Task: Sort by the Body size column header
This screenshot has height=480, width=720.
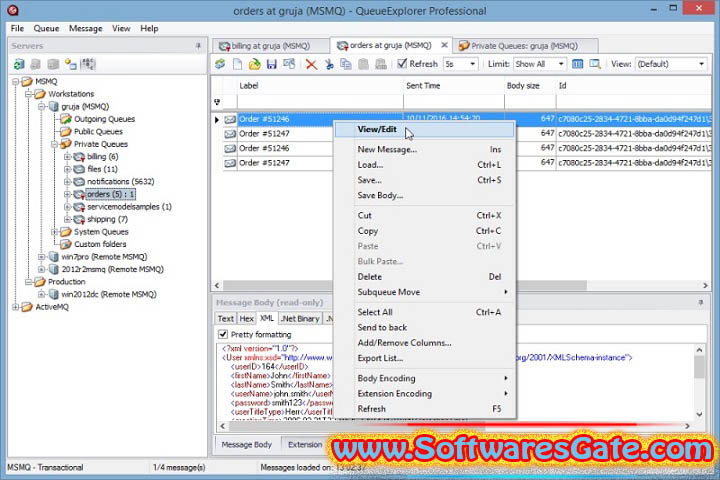Action: coord(530,86)
